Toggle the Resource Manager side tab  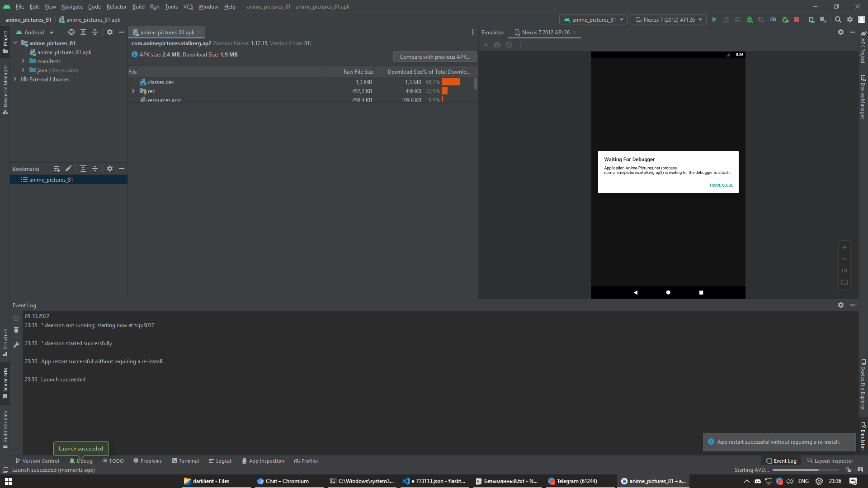coord(5,89)
